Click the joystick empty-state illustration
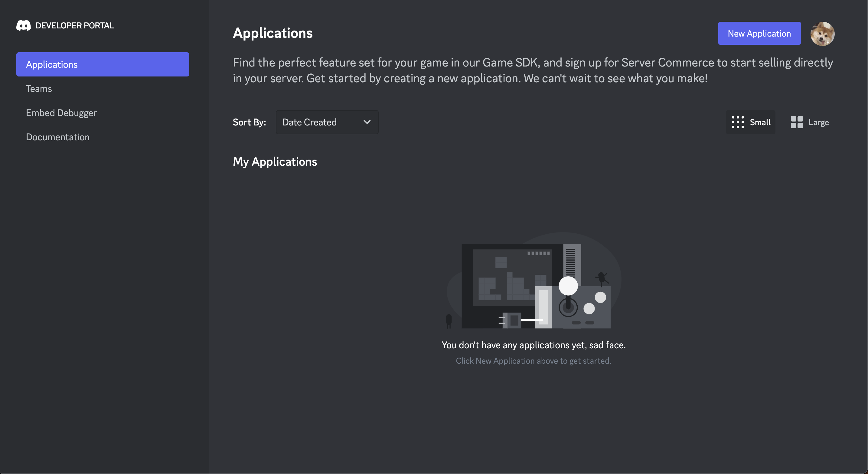Screen dimensions: 868x474 click(534, 280)
